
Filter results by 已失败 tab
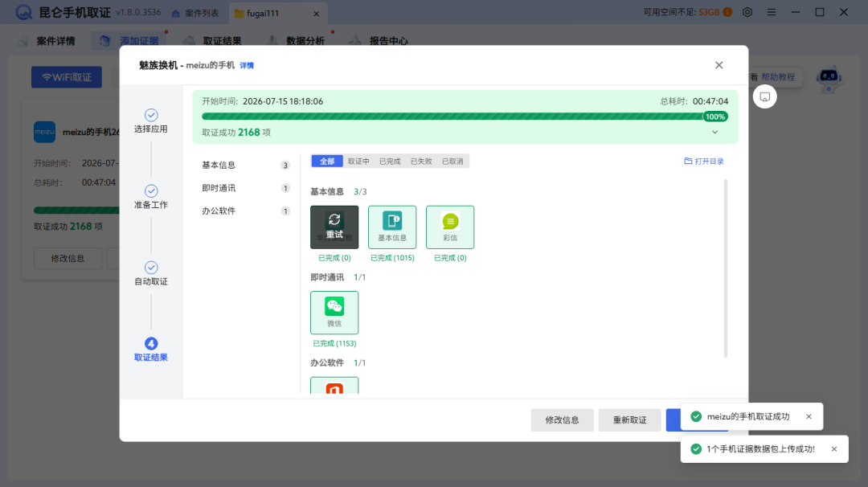tap(421, 161)
